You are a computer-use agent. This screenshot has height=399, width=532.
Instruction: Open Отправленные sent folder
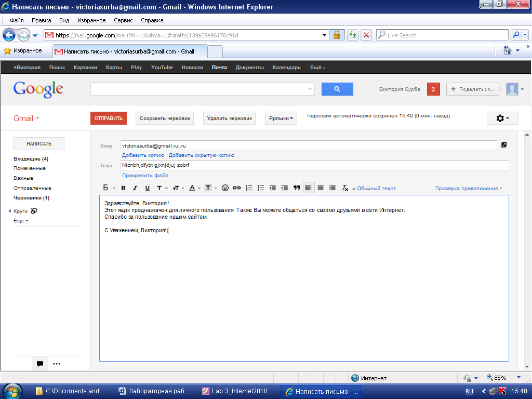pyautogui.click(x=33, y=188)
